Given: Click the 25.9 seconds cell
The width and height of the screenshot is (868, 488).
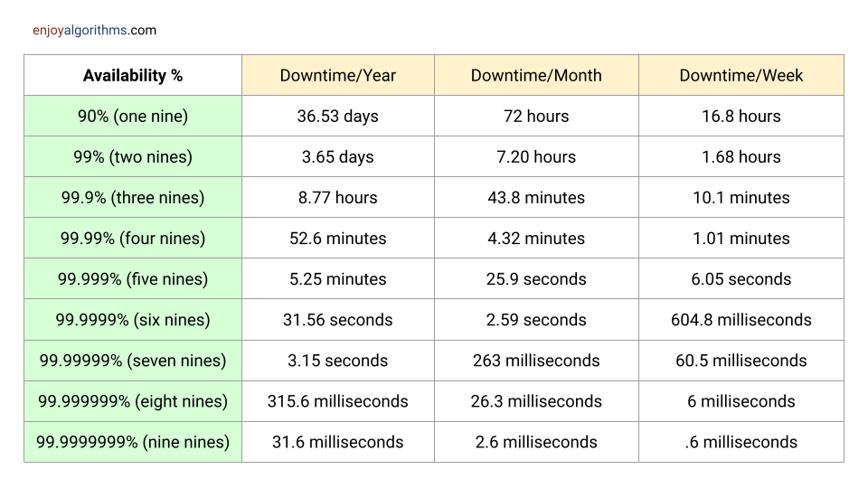Looking at the screenshot, I should [536, 279].
